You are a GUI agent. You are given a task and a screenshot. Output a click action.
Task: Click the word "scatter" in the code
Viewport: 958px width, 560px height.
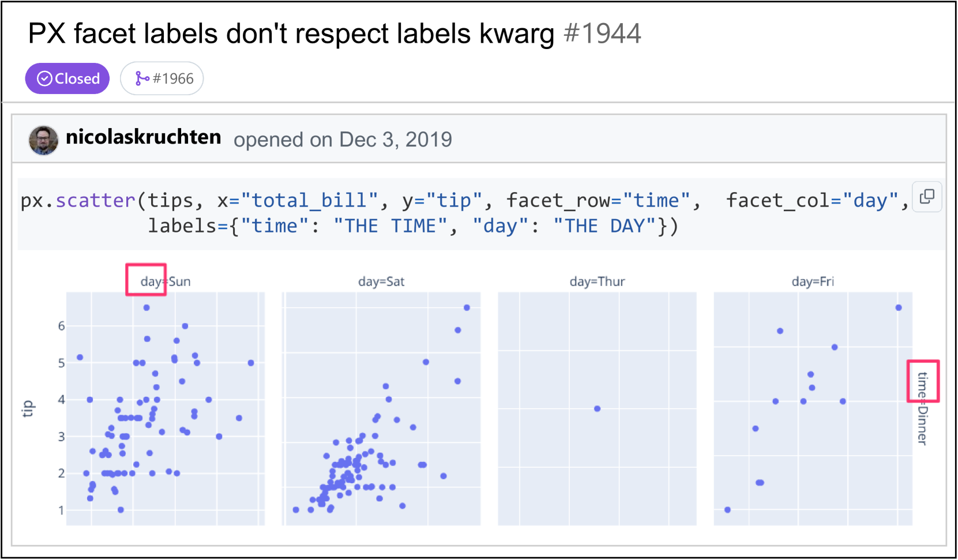(95, 201)
